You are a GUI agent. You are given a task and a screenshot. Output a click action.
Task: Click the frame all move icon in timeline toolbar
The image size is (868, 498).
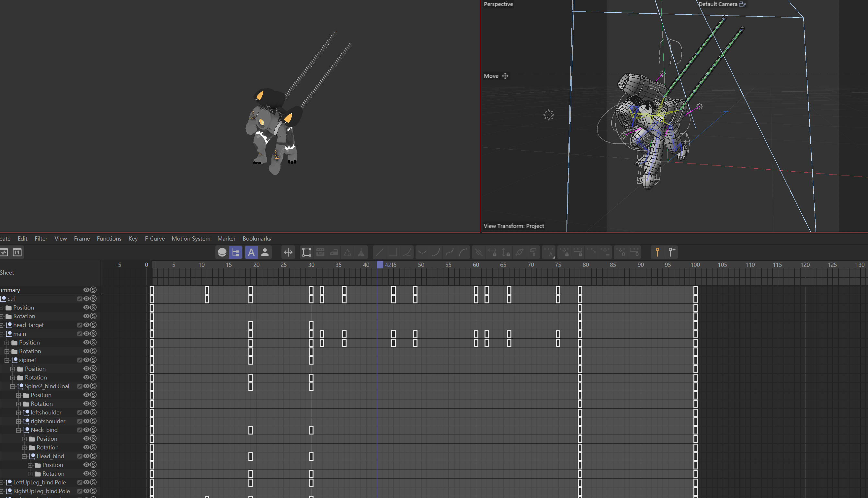tap(288, 253)
